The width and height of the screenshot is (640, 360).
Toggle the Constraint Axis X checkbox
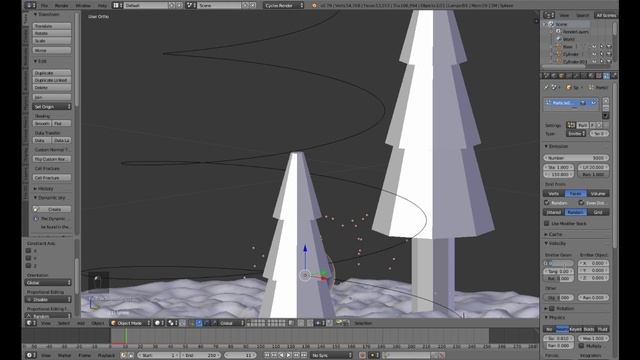click(28, 251)
